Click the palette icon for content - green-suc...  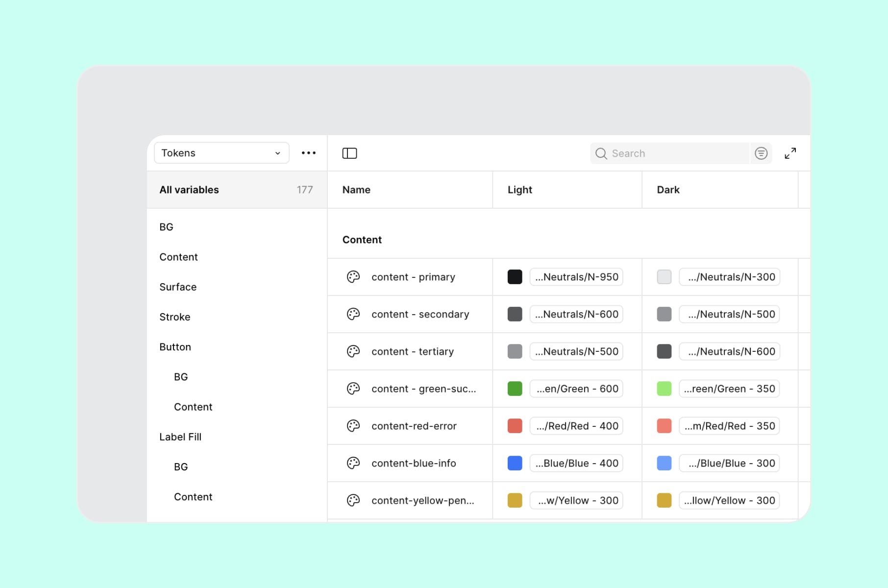(x=353, y=389)
